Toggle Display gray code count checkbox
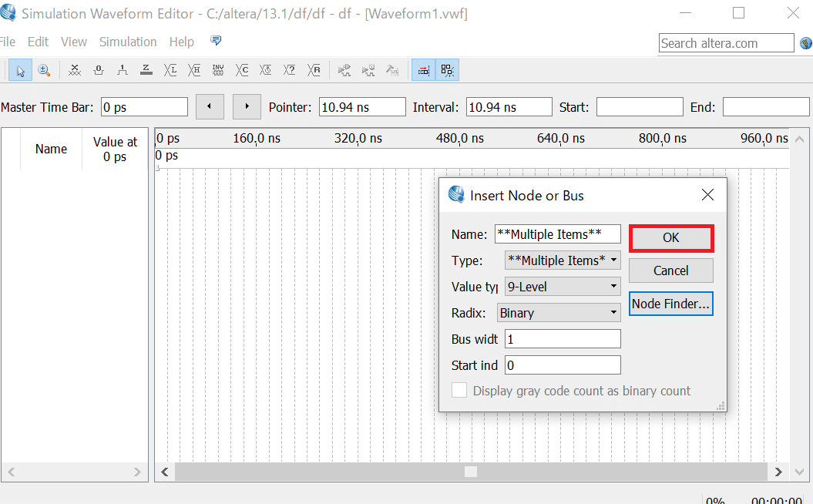Screen dimensions: 813x504 (459, 391)
